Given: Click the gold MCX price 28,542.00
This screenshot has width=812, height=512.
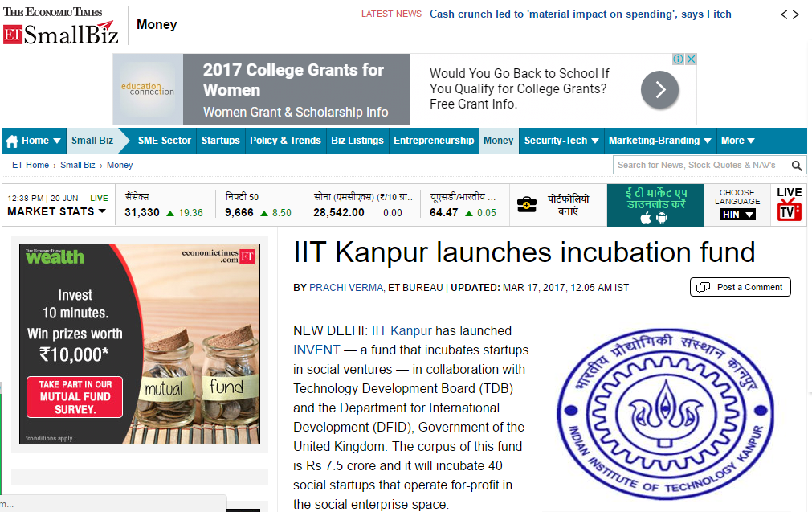Looking at the screenshot, I should 339,212.
